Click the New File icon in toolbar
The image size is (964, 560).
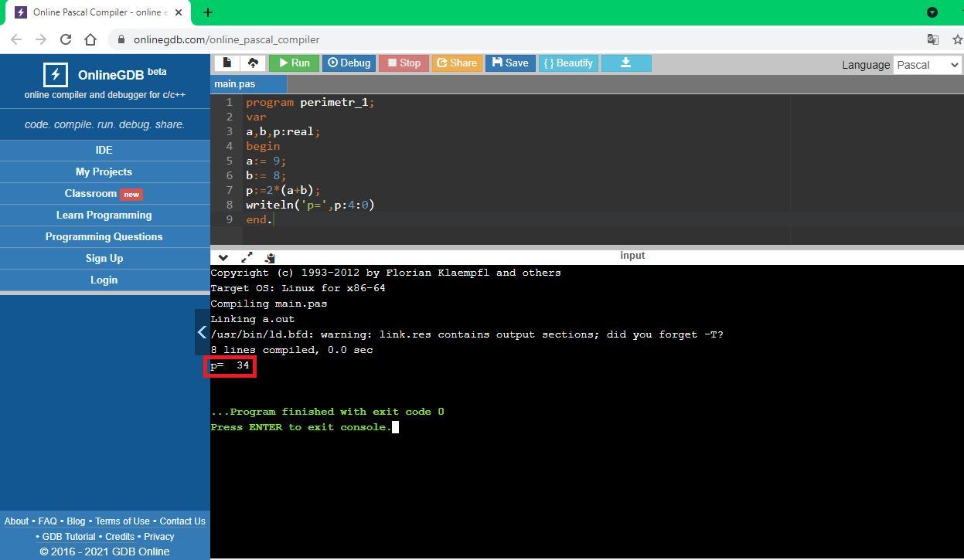(x=227, y=63)
